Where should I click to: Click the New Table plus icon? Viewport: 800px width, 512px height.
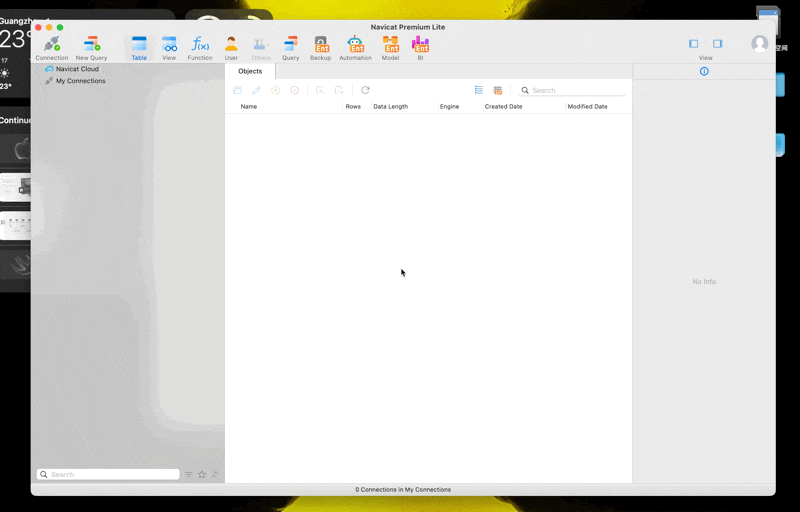pos(276,90)
